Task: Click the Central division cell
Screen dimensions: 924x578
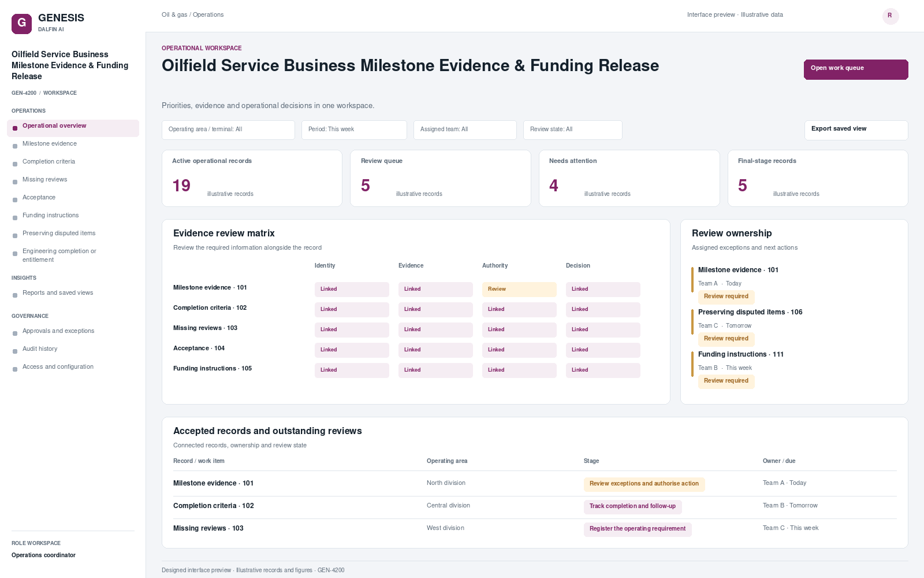Action: [448, 506]
